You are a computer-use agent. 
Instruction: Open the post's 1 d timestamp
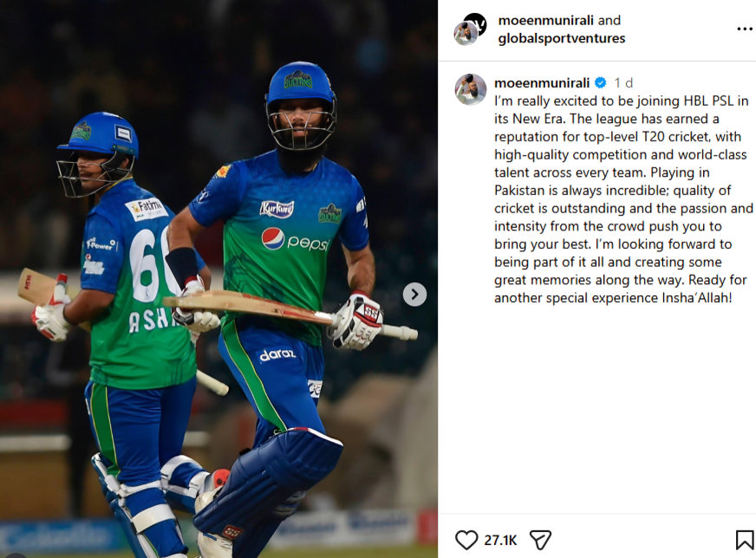(623, 83)
